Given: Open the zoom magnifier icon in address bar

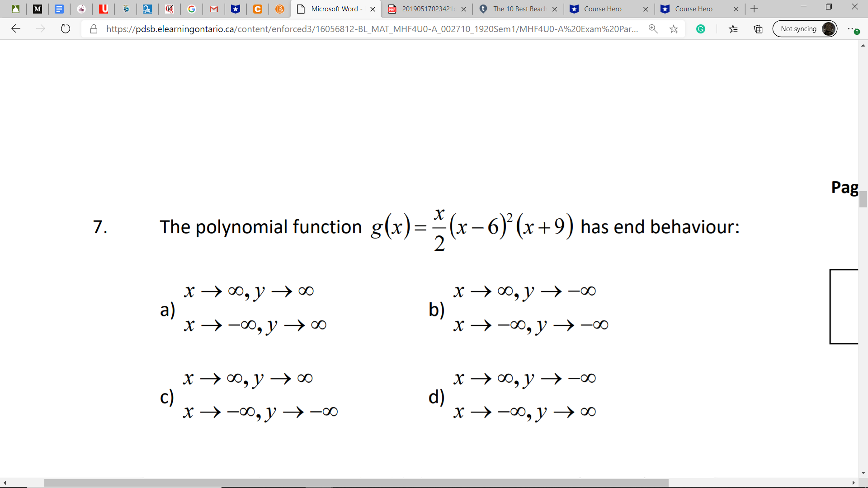Looking at the screenshot, I should 653,28.
